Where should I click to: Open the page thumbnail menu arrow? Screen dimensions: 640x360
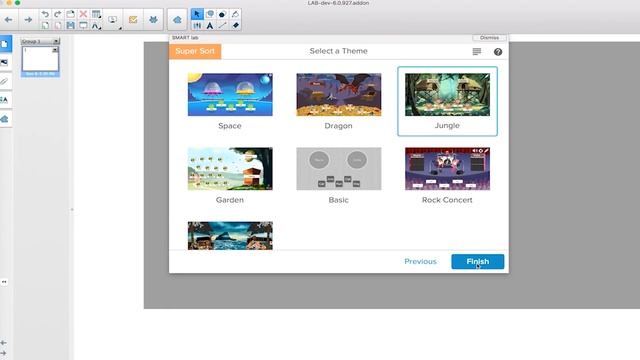point(55,50)
